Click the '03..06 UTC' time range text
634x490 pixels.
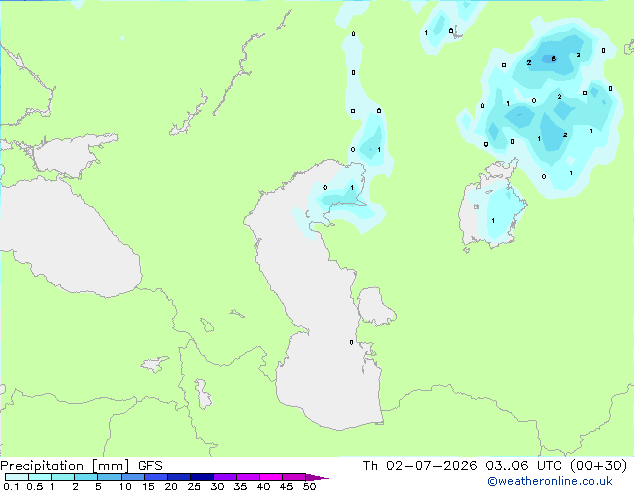click(x=524, y=466)
